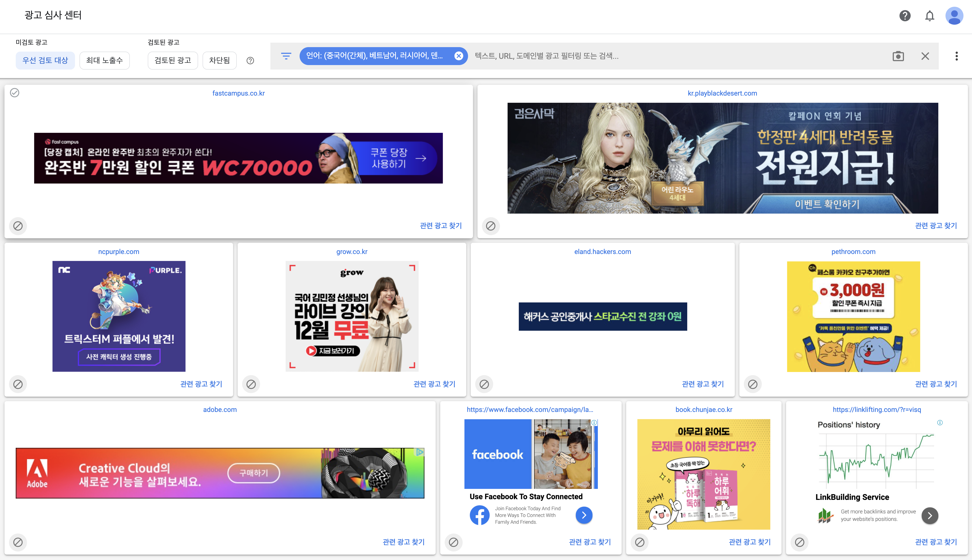Block the adobe.com ad

[18, 542]
